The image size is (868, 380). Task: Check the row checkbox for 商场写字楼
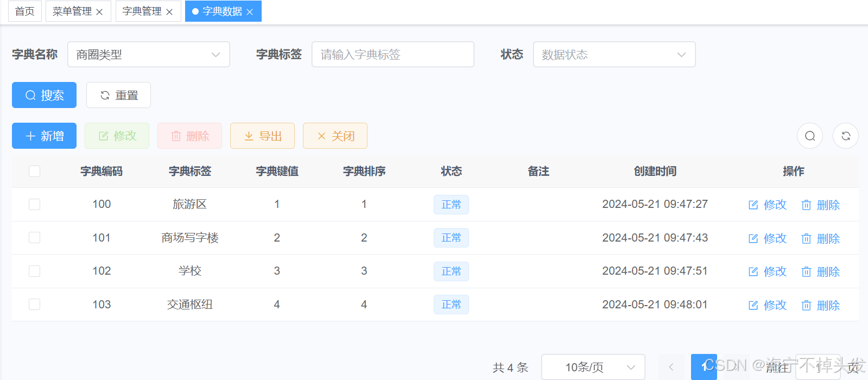pos(35,238)
